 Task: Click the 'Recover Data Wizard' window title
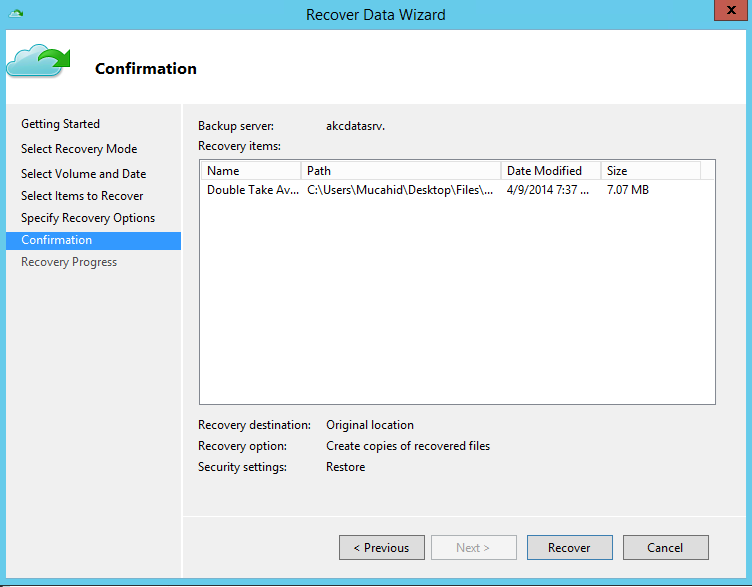(x=376, y=15)
